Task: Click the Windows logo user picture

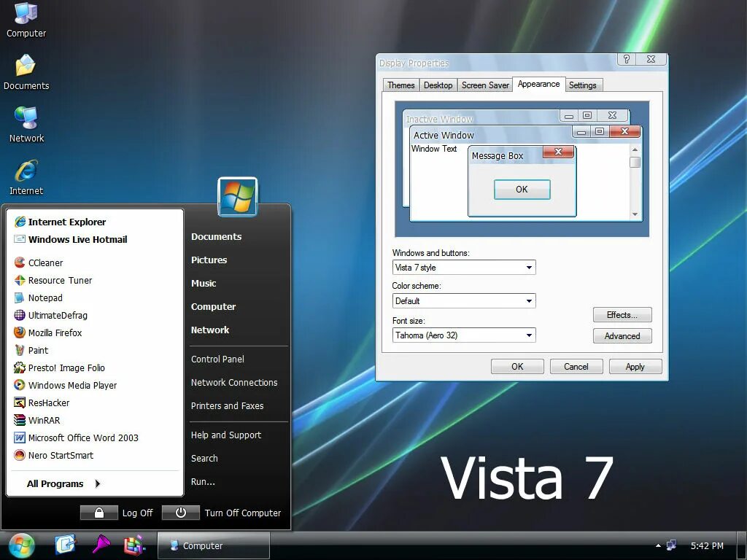Action: (238, 197)
